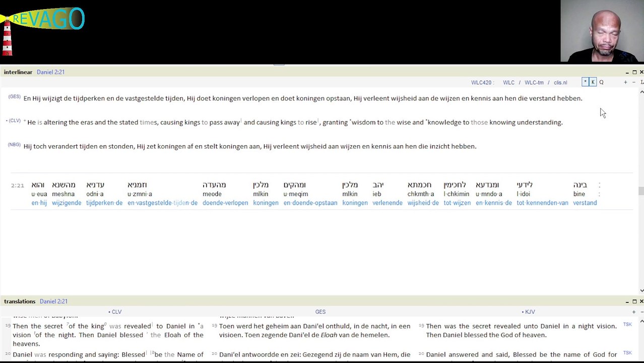Click the GES version label in interlinear
This screenshot has height=363, width=644.
pos(14,97)
